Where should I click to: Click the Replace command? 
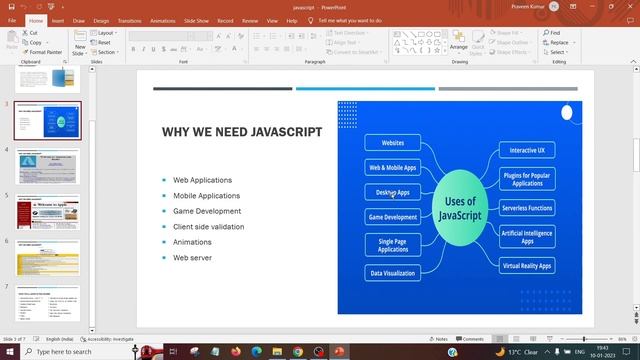tap(556, 42)
